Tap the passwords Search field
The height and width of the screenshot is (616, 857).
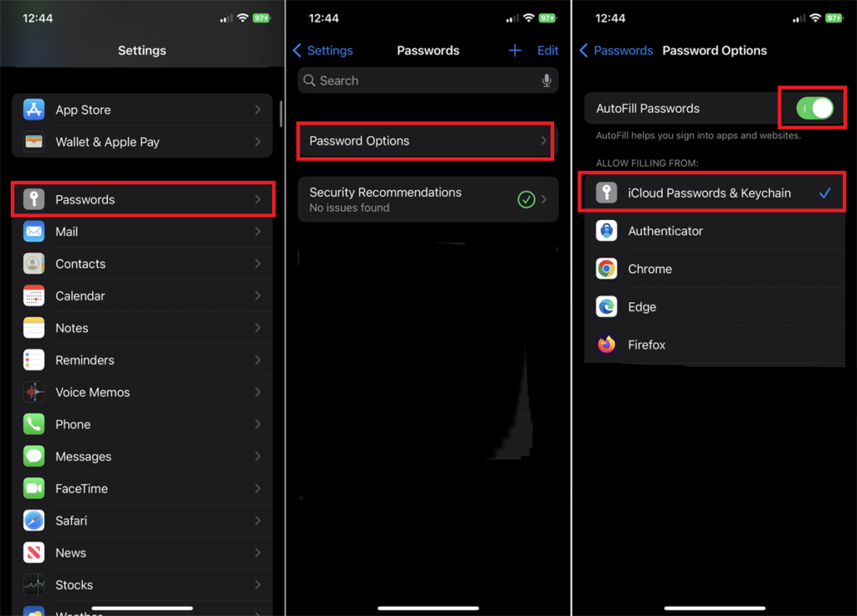428,81
